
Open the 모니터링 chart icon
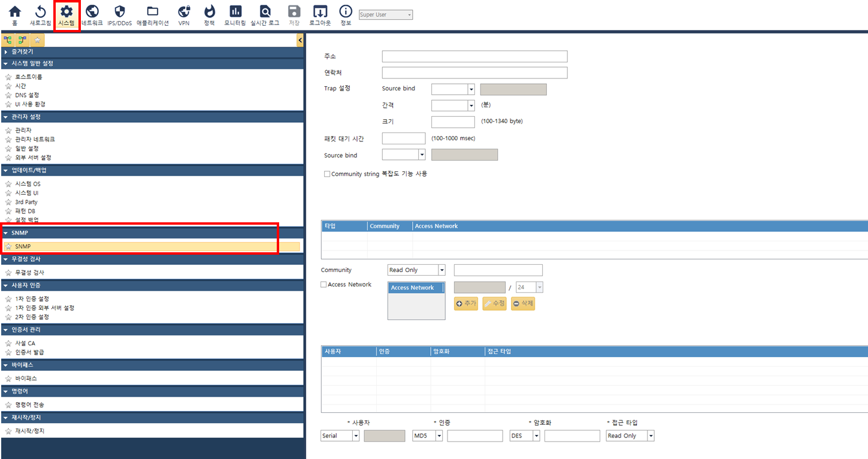pyautogui.click(x=235, y=11)
